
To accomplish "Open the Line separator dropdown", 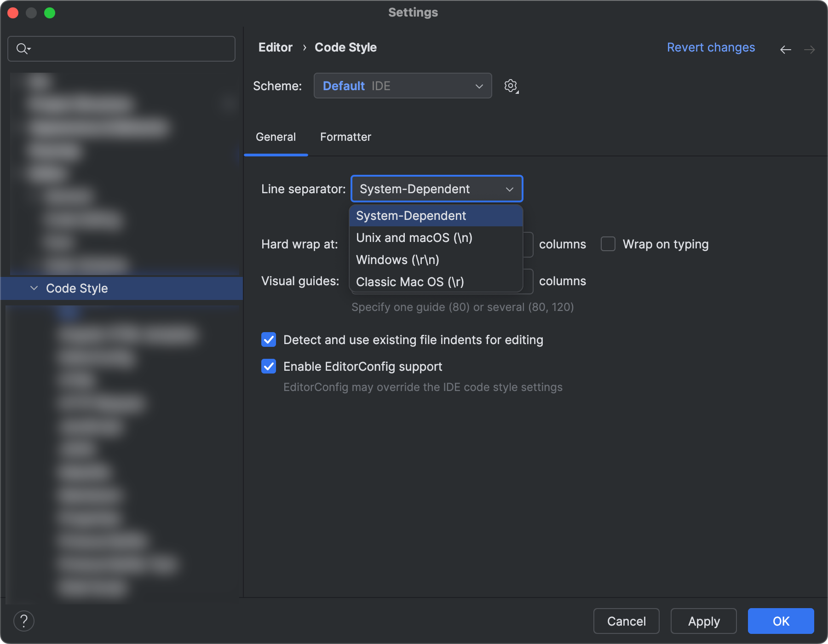I will point(436,189).
